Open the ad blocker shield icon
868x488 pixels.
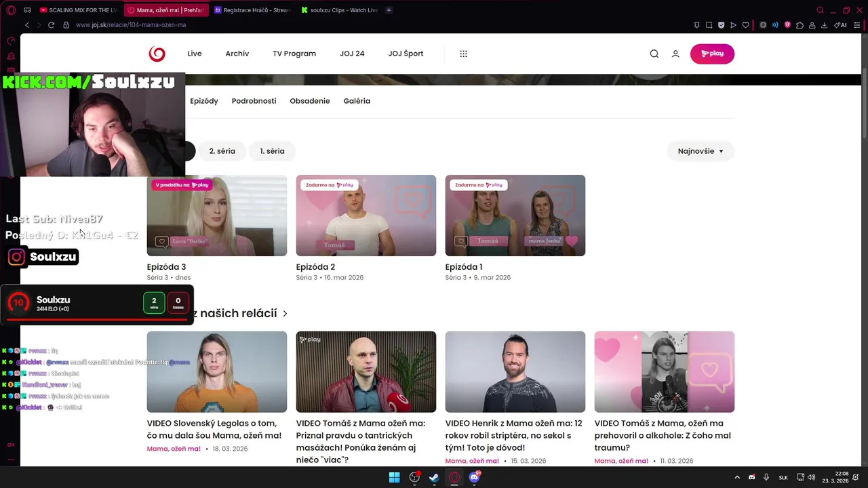[721, 25]
